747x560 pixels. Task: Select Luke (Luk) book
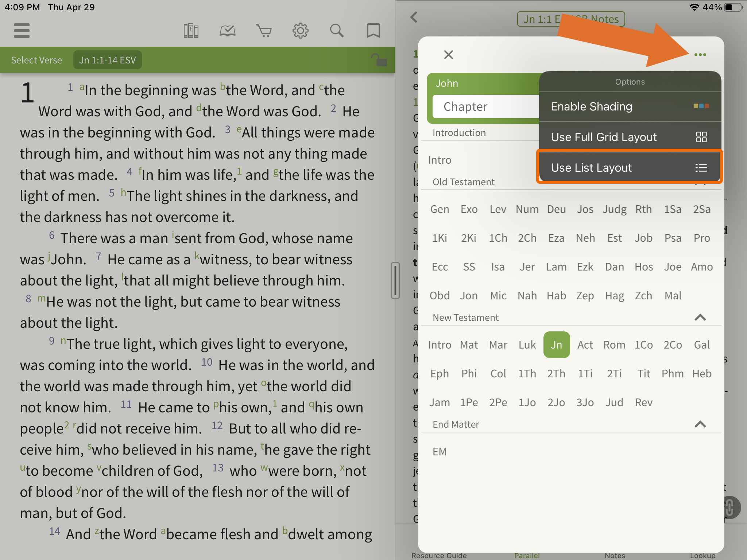pos(527,345)
